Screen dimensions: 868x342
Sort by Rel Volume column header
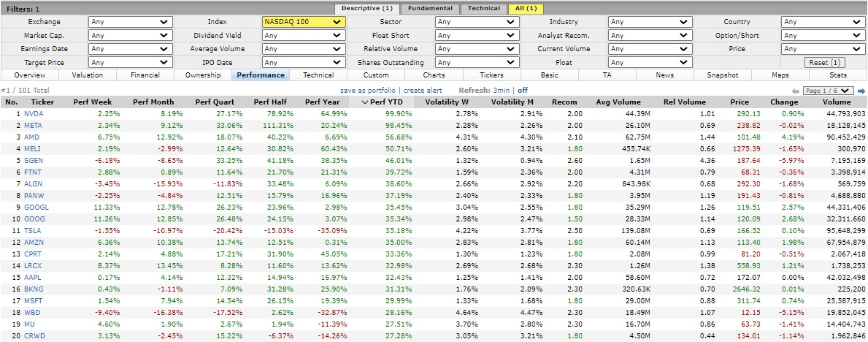[685, 102]
